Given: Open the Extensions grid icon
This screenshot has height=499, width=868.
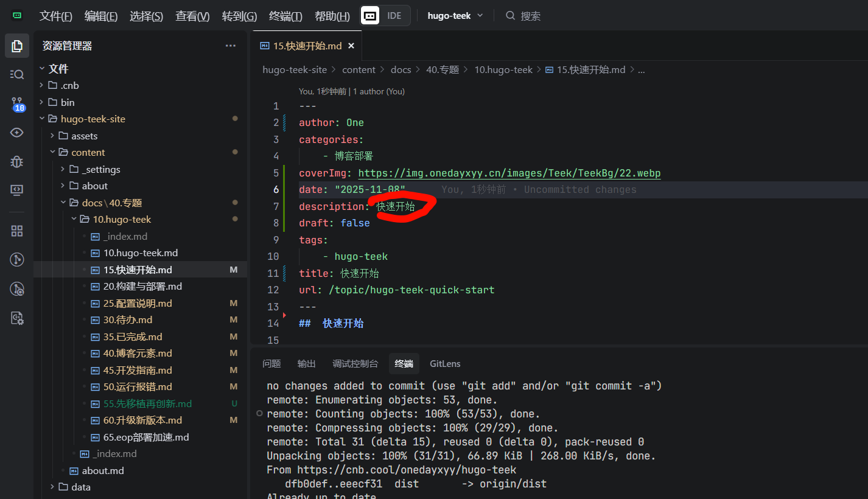Looking at the screenshot, I should (17, 231).
